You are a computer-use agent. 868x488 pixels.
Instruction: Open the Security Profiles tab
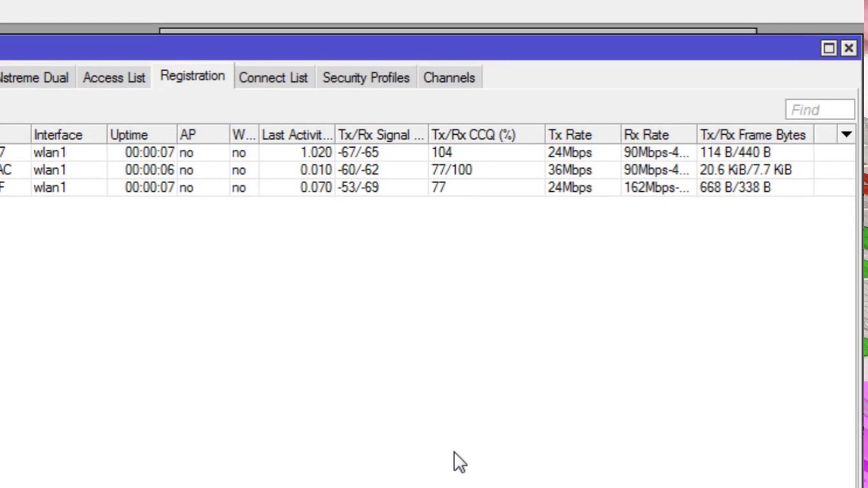tap(366, 78)
